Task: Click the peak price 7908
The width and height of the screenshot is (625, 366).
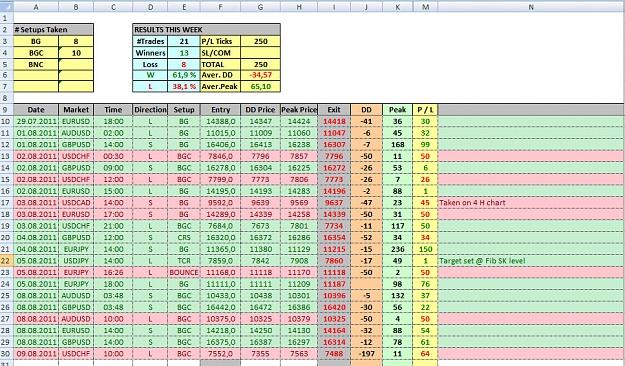Action: pyautogui.click(x=299, y=261)
